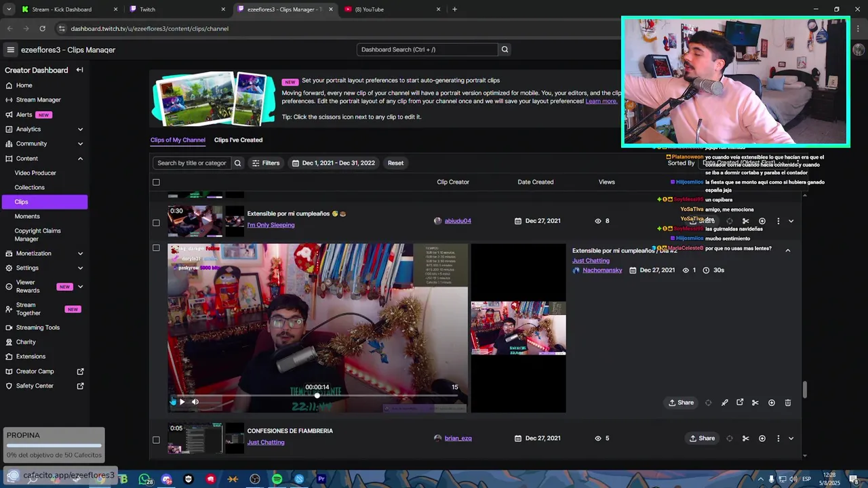Play the expanded clip video
Viewport: 868px width, 488px height.
[182, 402]
